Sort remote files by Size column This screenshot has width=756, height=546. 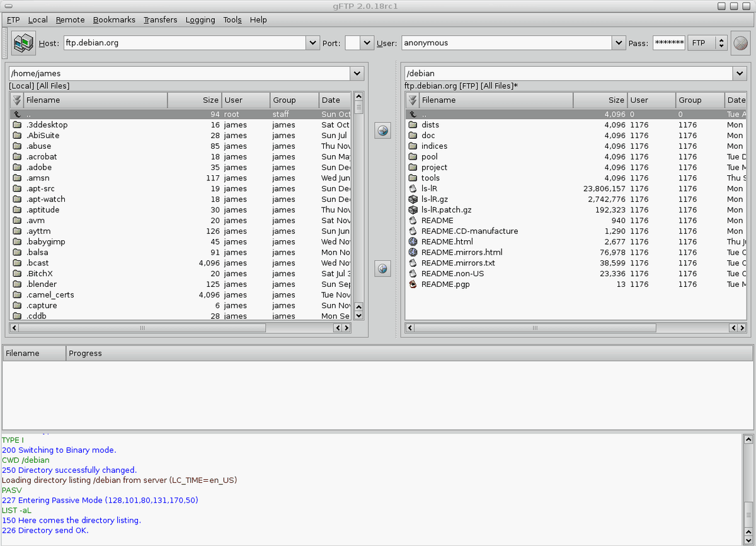coord(600,100)
